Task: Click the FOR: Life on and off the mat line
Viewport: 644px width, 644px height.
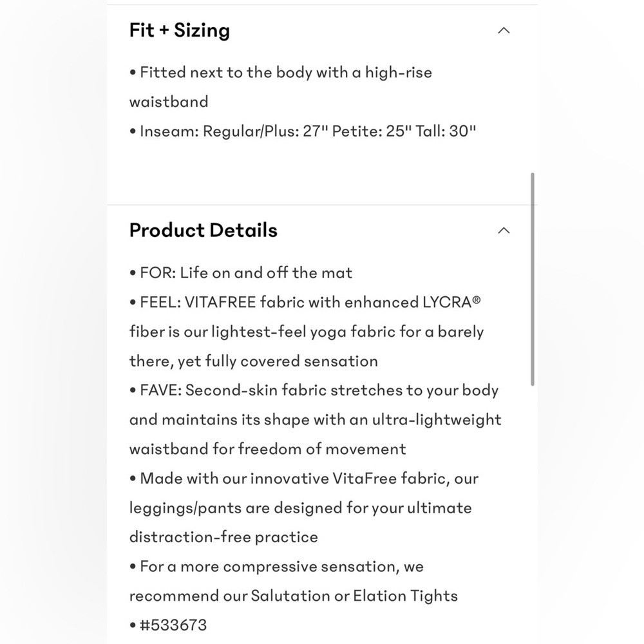Action: point(241,272)
